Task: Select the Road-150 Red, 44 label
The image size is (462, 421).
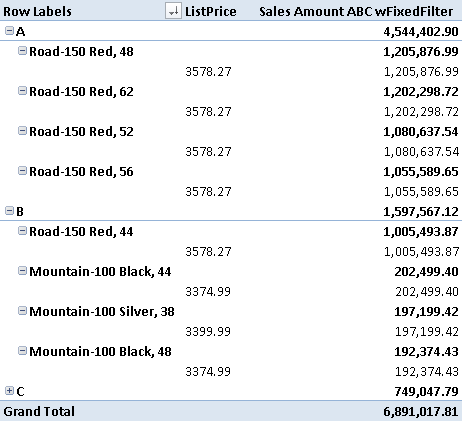Action: coord(81,232)
